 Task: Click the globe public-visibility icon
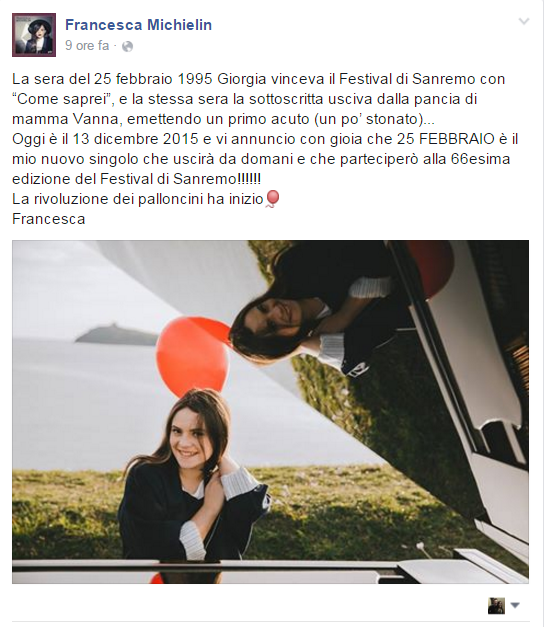(127, 46)
